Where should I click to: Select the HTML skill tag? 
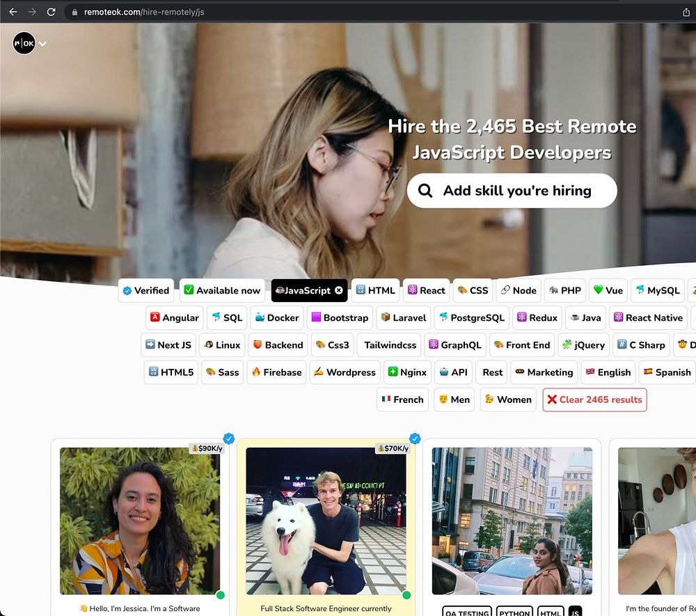click(376, 290)
